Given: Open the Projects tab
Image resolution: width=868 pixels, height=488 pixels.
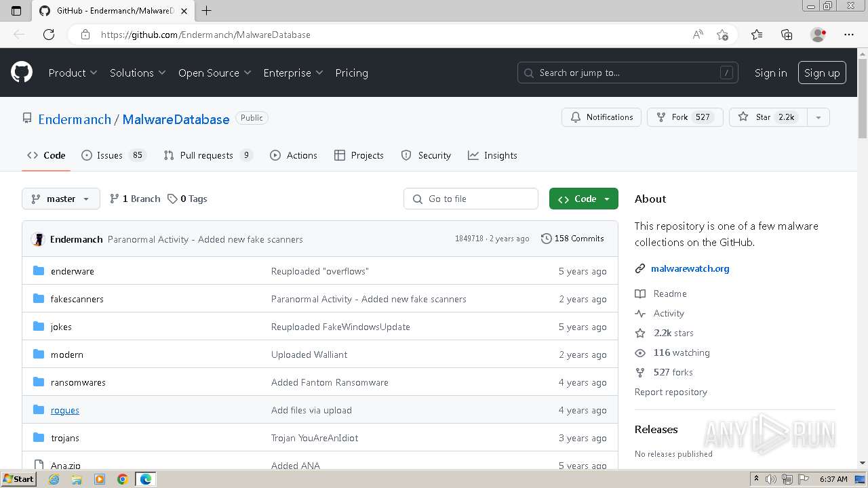Looking at the screenshot, I should (359, 155).
